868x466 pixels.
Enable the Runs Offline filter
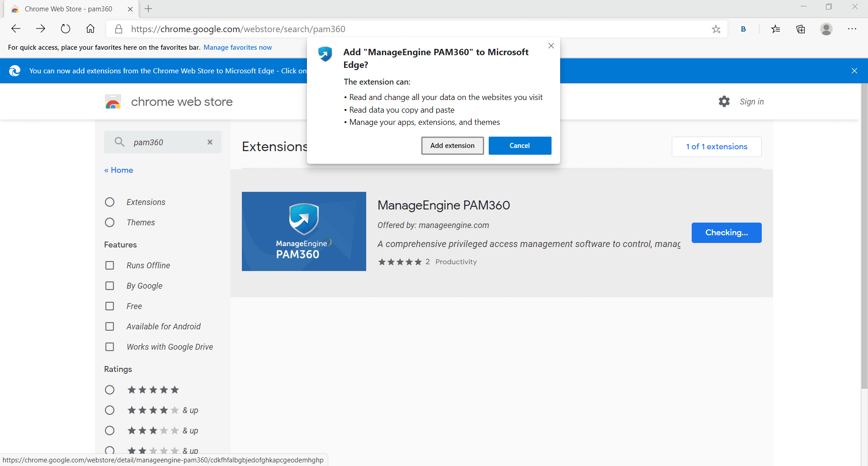(109, 265)
